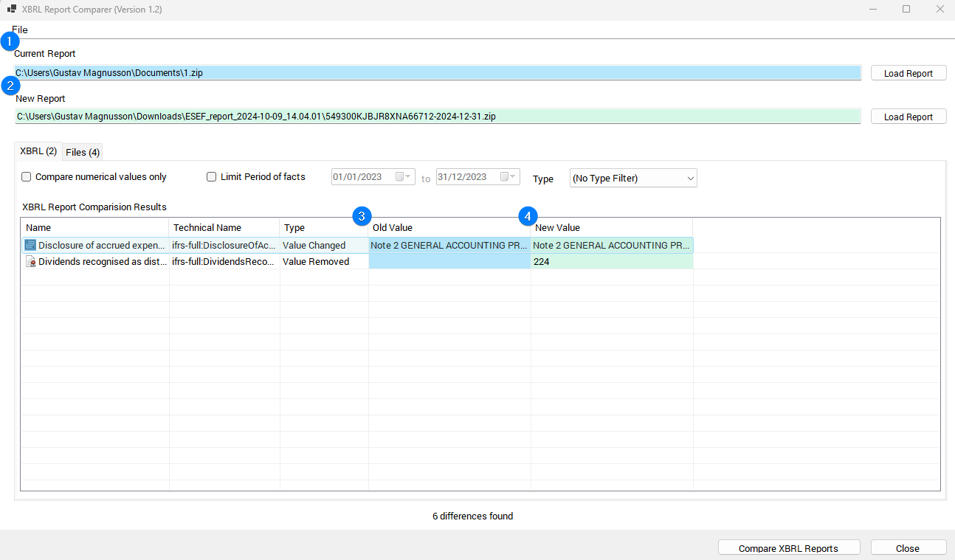955x560 pixels.
Task: Click the New Report path field
Action: [438, 117]
